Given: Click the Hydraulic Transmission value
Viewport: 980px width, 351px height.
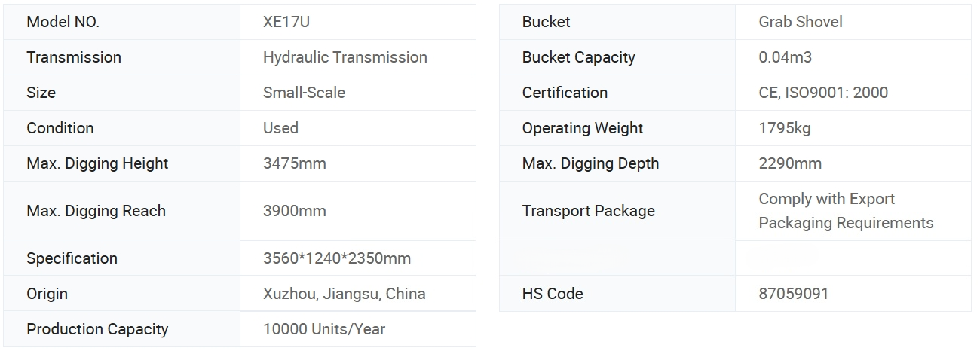Looking at the screenshot, I should (345, 57).
